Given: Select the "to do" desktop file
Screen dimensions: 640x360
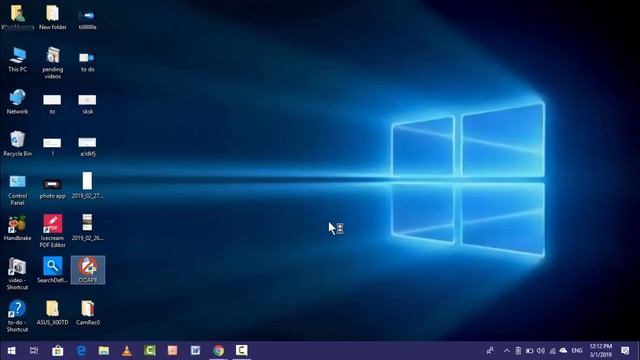Looking at the screenshot, I should tap(87, 61).
